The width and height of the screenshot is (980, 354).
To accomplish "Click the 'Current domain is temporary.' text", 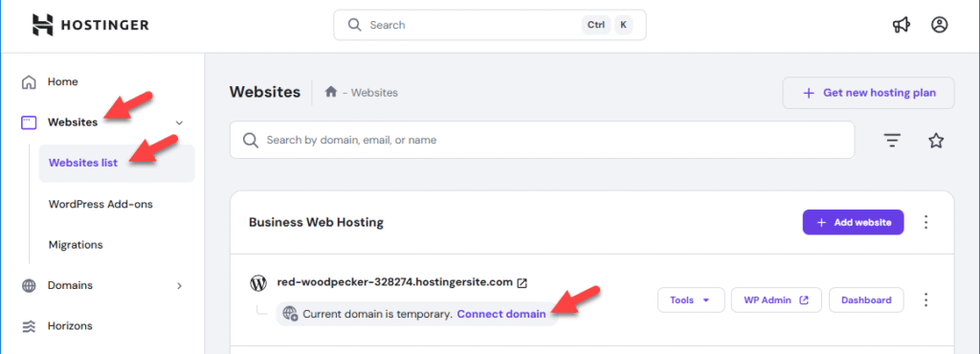I will [377, 314].
